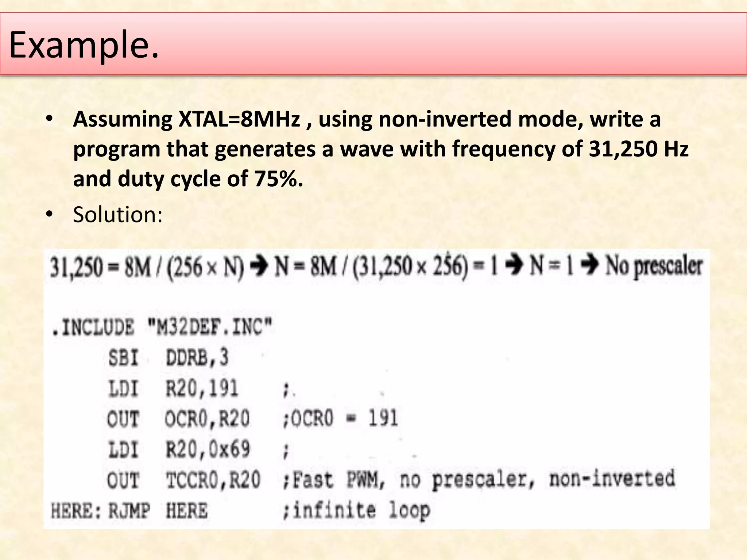Click the 'OUT OCR0,R20' instruction
This screenshot has height=560, width=747.
point(178,418)
